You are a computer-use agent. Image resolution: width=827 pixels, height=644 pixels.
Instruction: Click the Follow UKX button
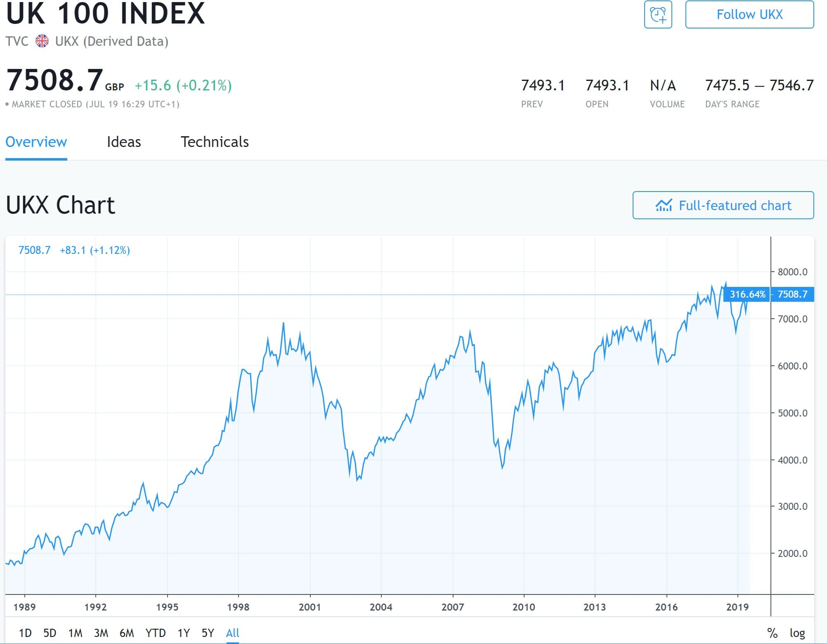click(x=749, y=15)
